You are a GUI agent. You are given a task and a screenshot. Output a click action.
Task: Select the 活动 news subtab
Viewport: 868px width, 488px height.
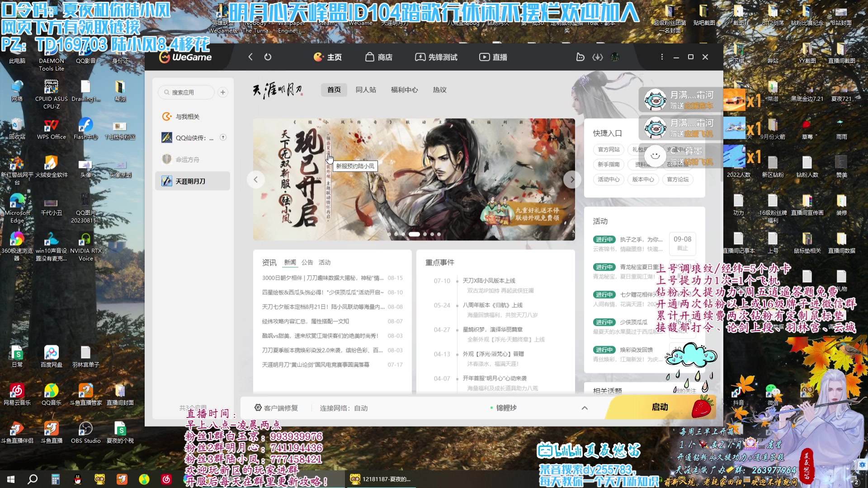325,263
